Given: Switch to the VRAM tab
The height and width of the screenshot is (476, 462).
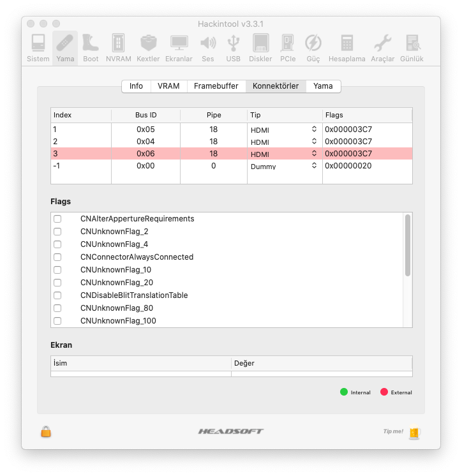Looking at the screenshot, I should click(168, 86).
